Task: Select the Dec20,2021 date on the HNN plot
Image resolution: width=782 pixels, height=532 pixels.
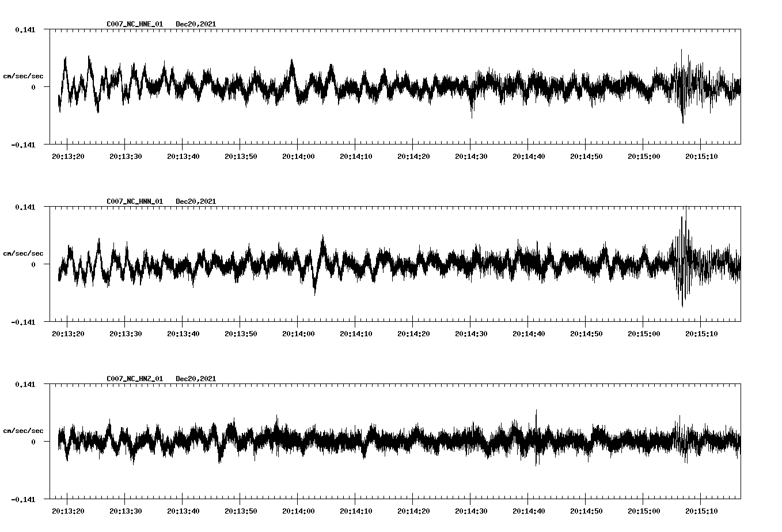Action: [x=196, y=202]
